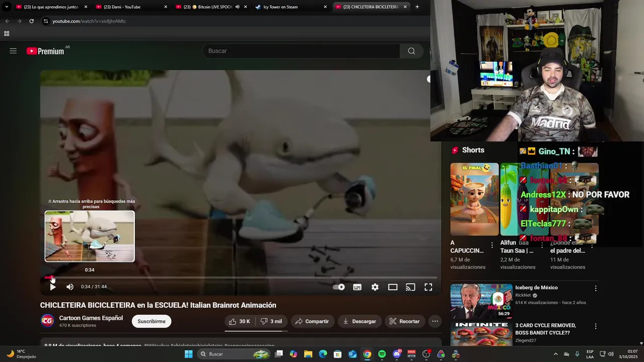This screenshot has width=644, height=362.
Task: Click the taskbar Buscar search box
Action: pyautogui.click(x=234, y=354)
